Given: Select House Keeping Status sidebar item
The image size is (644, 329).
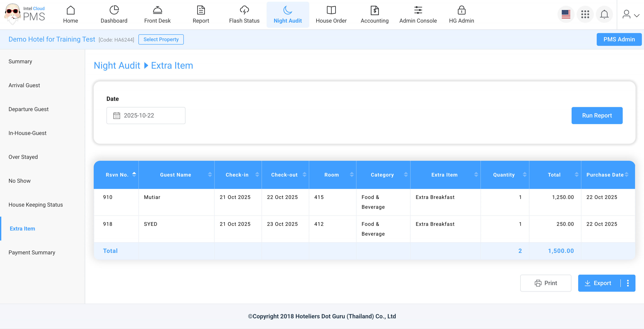Looking at the screenshot, I should pos(36,205).
